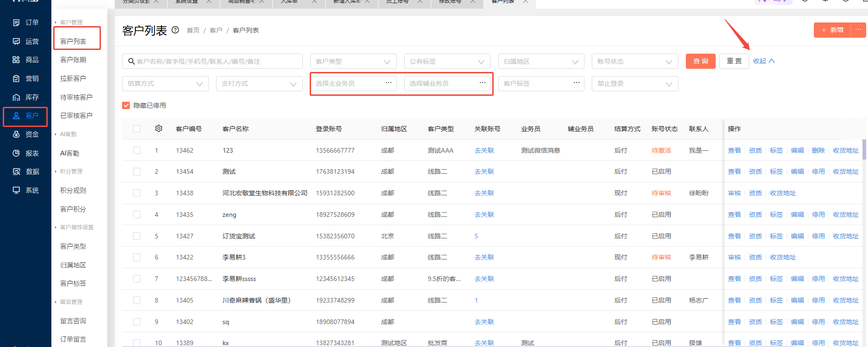The width and height of the screenshot is (868, 347).
Task: Click 去关联 for customer 13462
Action: point(484,150)
